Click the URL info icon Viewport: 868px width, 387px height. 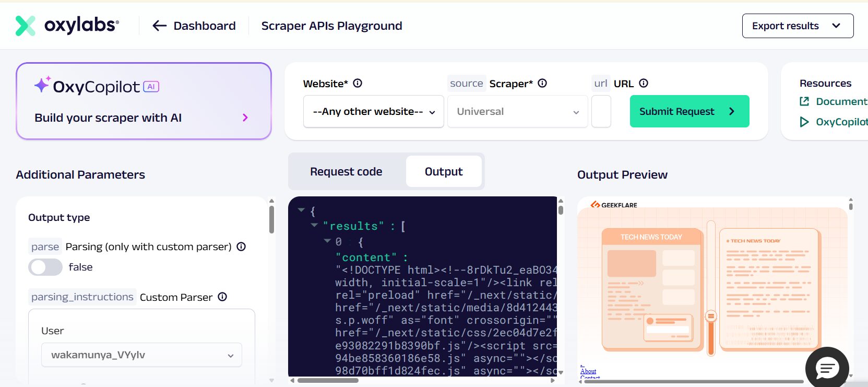[644, 83]
